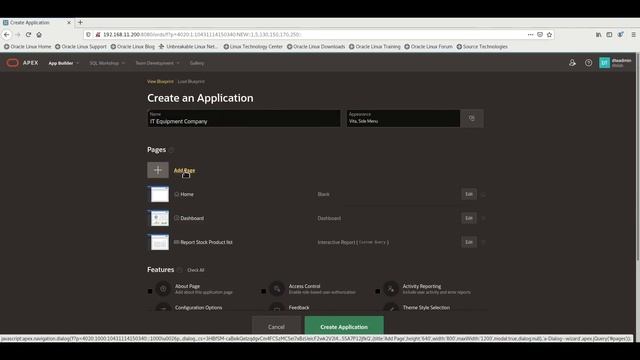Viewport: 640px width, 360px height.
Task: Open the Home page row options arrow
Action: click(x=483, y=194)
